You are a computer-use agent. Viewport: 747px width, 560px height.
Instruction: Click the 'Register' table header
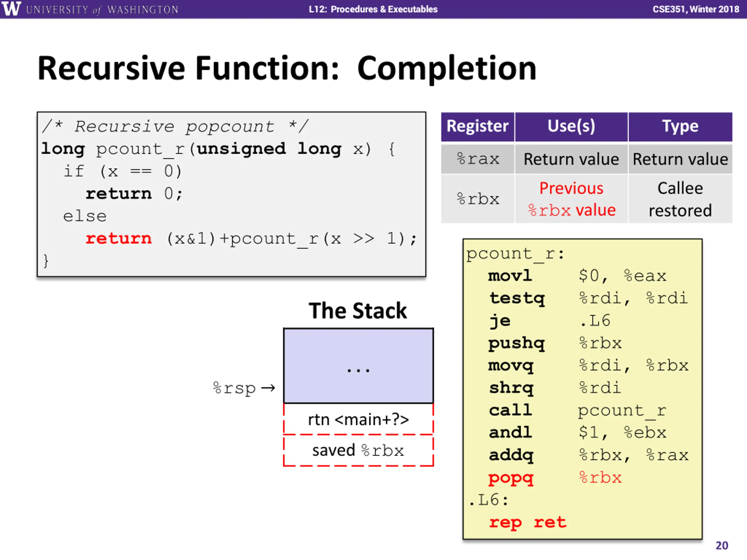(477, 126)
